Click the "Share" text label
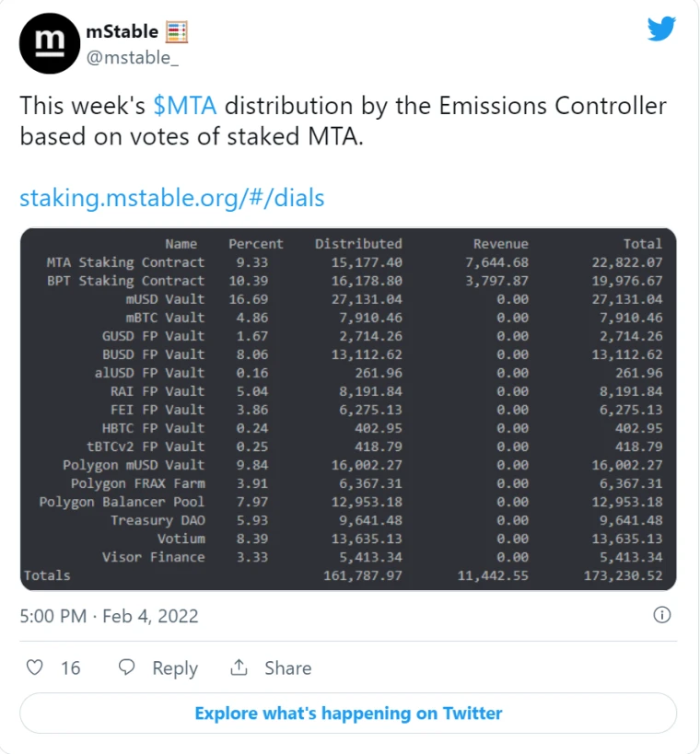Viewport: 700px width, 754px height. point(287,668)
